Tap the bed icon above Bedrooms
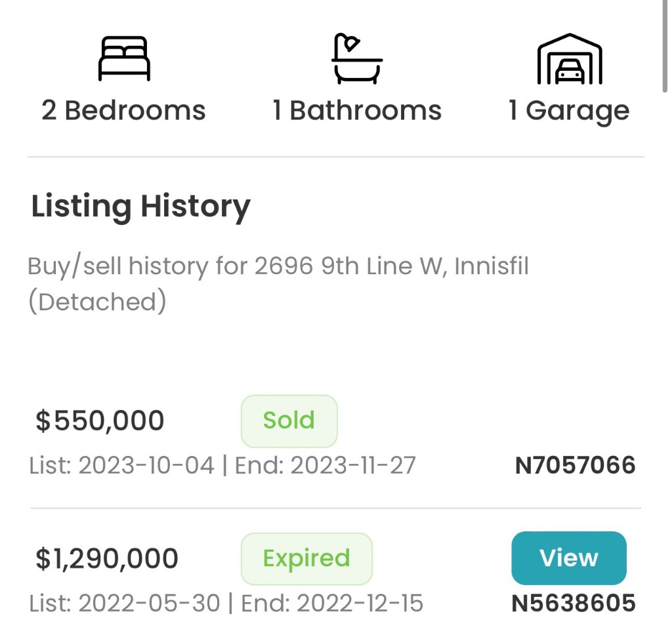 [x=124, y=58]
